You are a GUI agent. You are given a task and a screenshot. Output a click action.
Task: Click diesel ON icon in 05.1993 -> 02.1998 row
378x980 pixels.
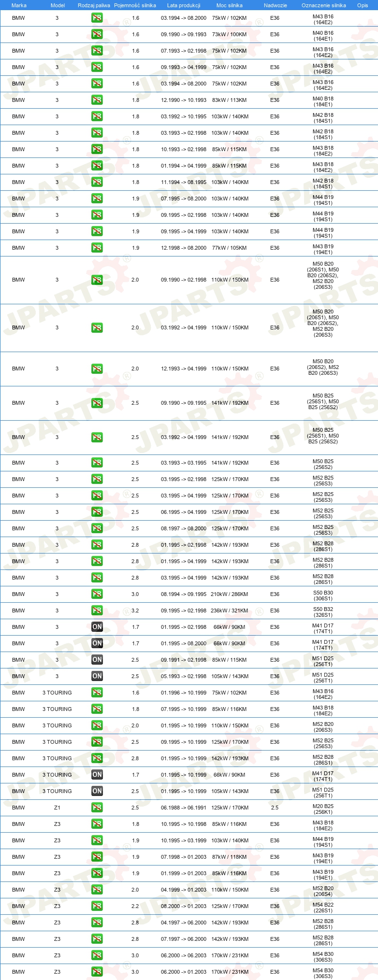pos(97,676)
